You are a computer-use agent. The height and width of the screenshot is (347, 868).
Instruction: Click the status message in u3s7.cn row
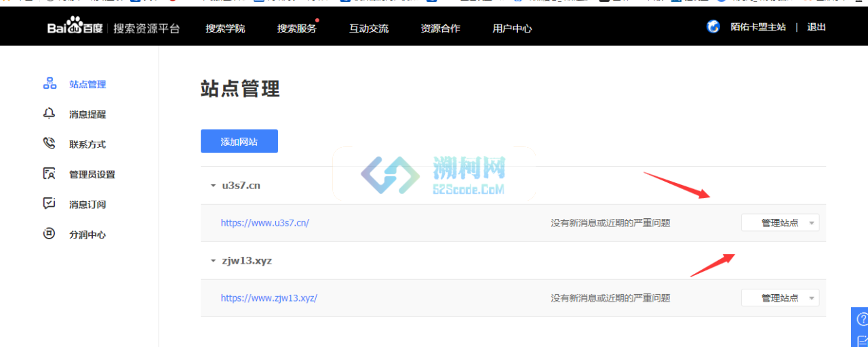tap(610, 223)
